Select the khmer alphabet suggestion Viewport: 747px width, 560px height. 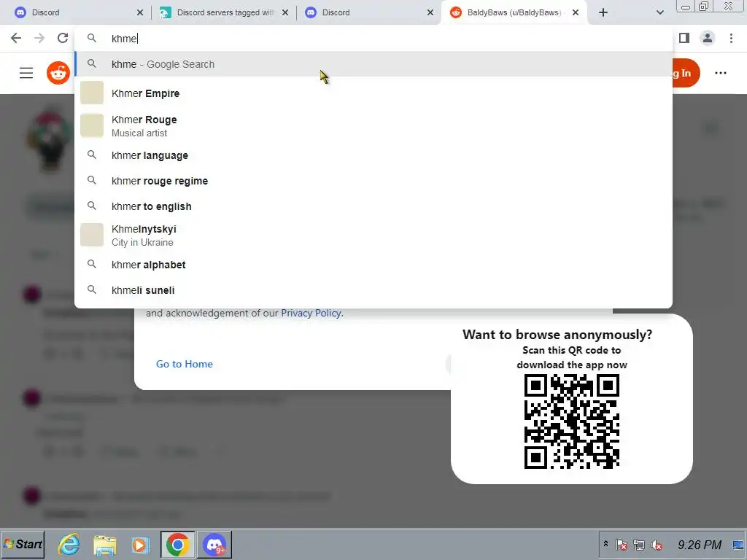(373, 264)
